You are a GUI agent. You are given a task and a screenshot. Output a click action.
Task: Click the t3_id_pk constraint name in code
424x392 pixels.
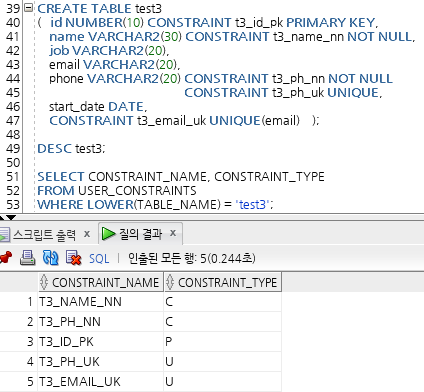tap(259, 23)
